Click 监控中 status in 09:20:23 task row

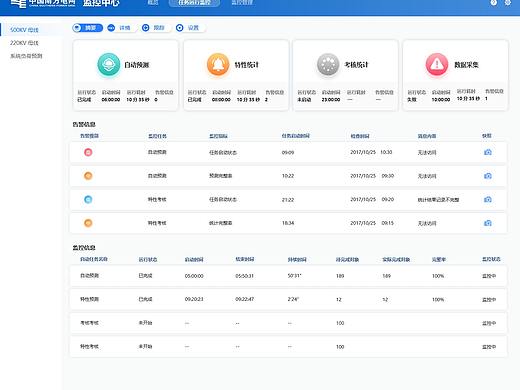[489, 300]
